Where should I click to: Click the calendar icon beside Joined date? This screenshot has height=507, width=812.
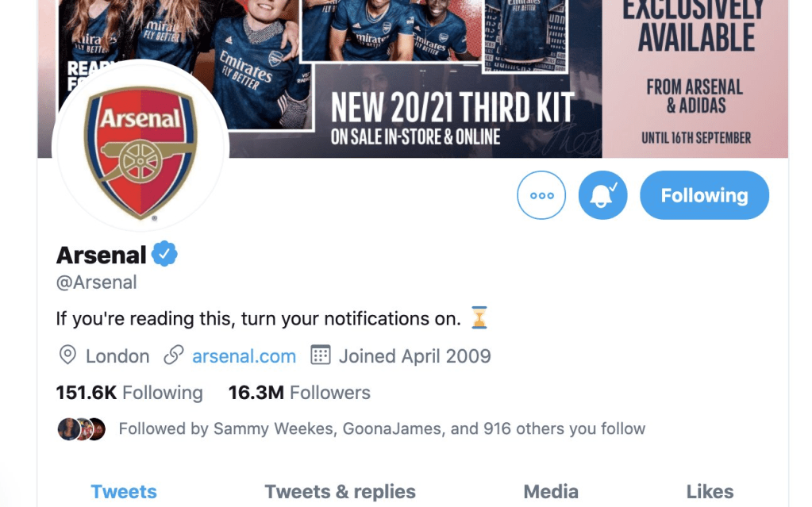click(320, 355)
